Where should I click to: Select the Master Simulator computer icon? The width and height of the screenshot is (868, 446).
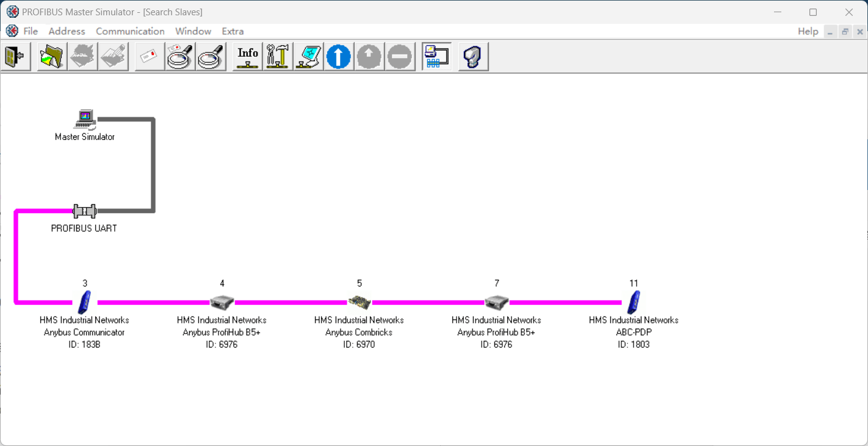point(85,119)
